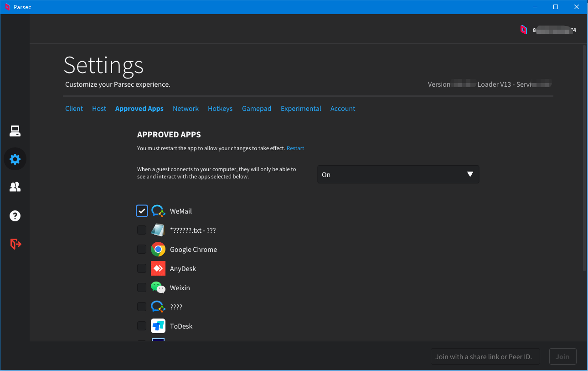Click the AnyDesk app icon

point(158,268)
